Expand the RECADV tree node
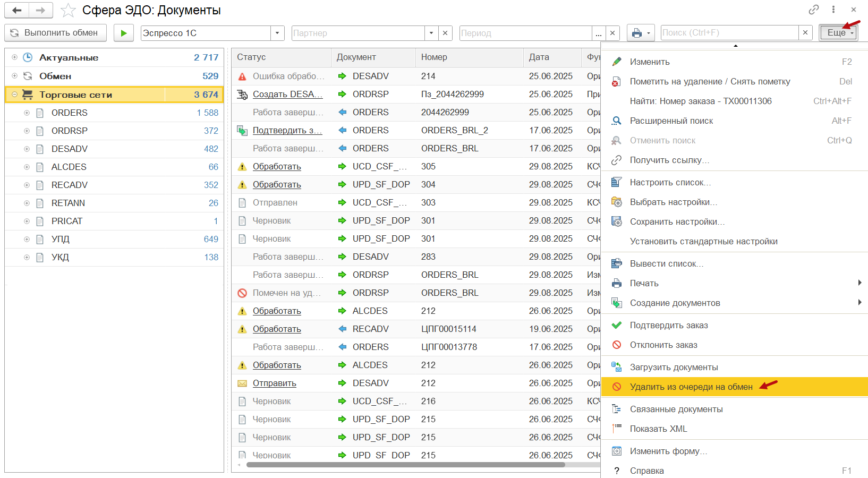Screen dimensions: 868x478 27,185
